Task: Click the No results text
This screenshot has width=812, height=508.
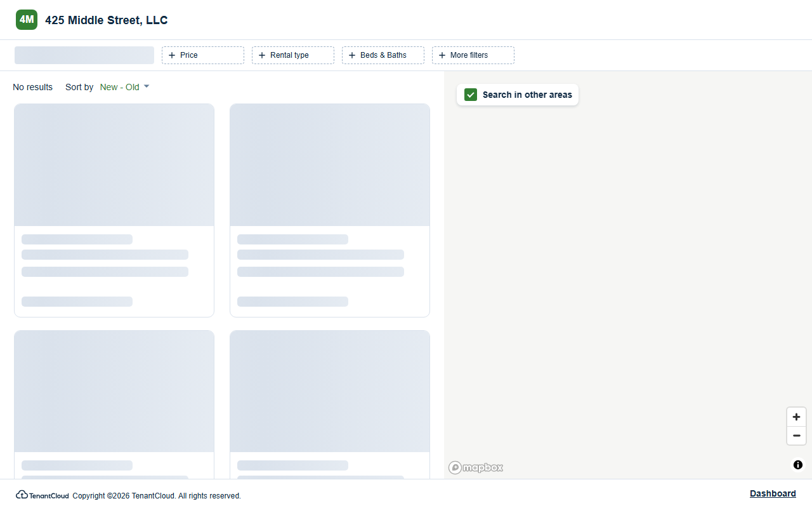Action: pos(33,87)
